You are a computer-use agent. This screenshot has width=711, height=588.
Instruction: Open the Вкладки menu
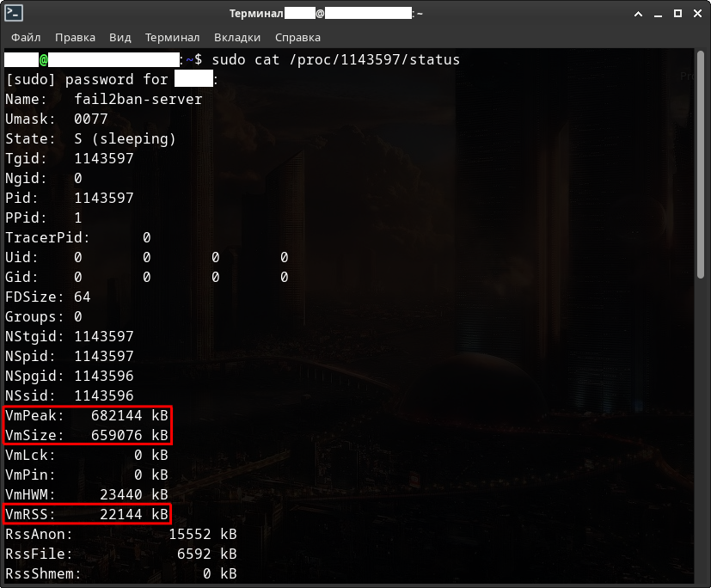point(237,38)
